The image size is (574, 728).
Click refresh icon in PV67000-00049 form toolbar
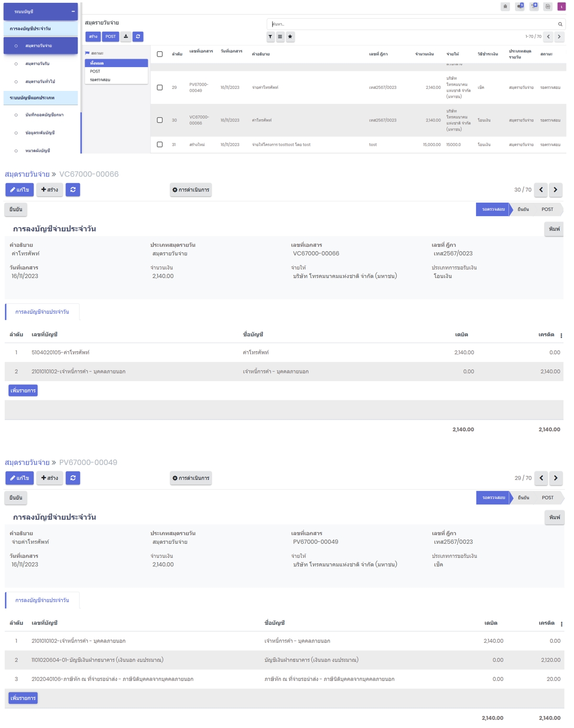(x=73, y=478)
